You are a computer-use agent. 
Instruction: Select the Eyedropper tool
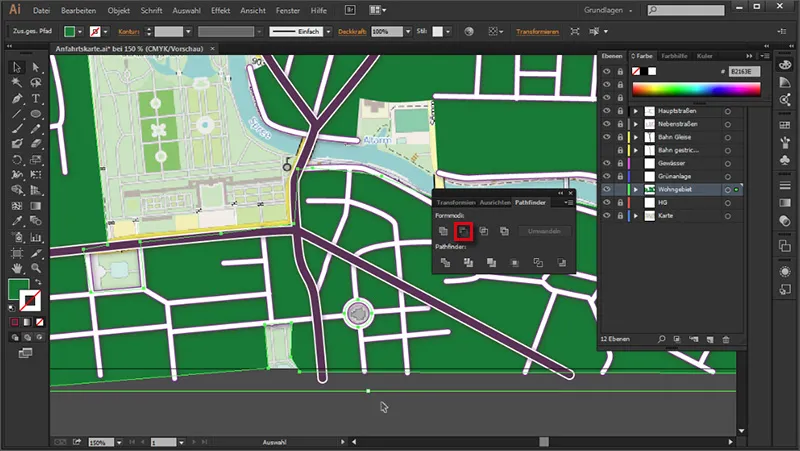click(17, 221)
